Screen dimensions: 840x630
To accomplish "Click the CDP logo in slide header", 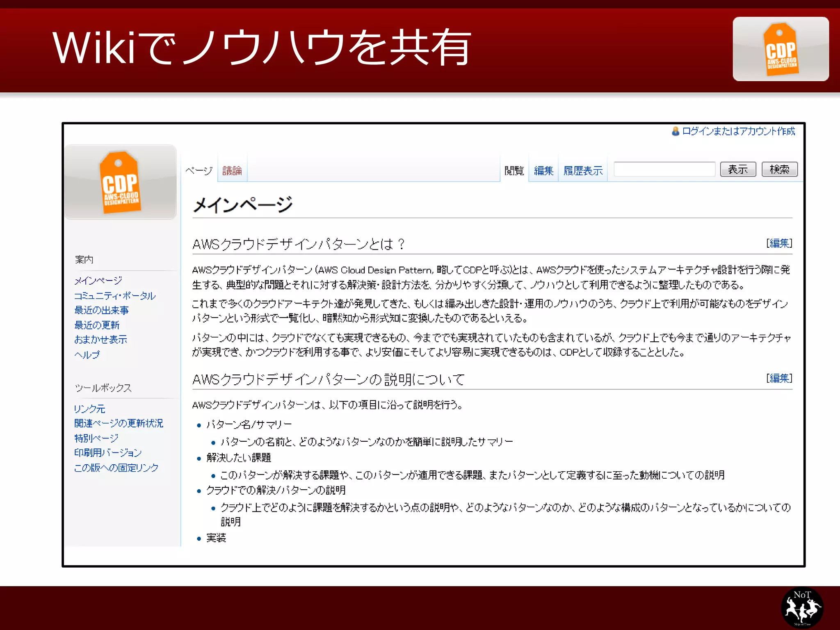I will pyautogui.click(x=781, y=49).
